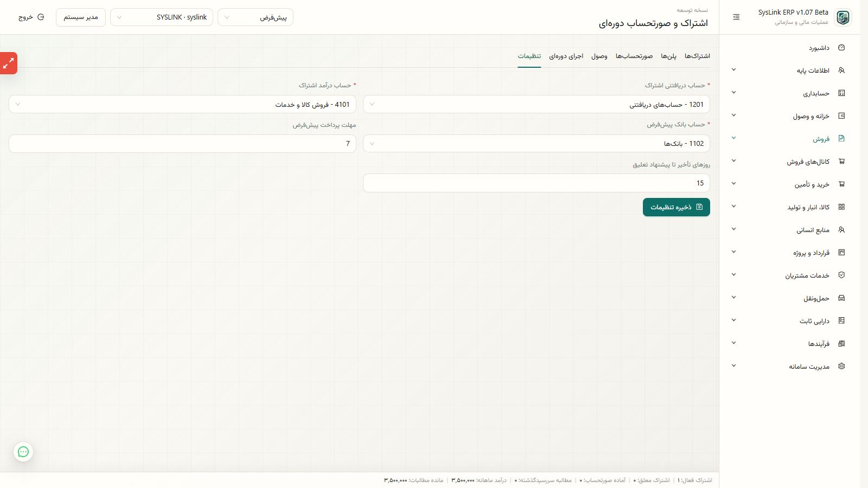Click the خدمات مشتریان shield icon
The height and width of the screenshot is (488, 868).
pos(841,275)
